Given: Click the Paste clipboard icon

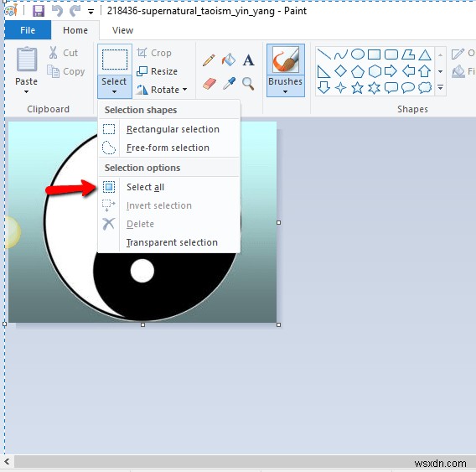Looking at the screenshot, I should pos(27,59).
